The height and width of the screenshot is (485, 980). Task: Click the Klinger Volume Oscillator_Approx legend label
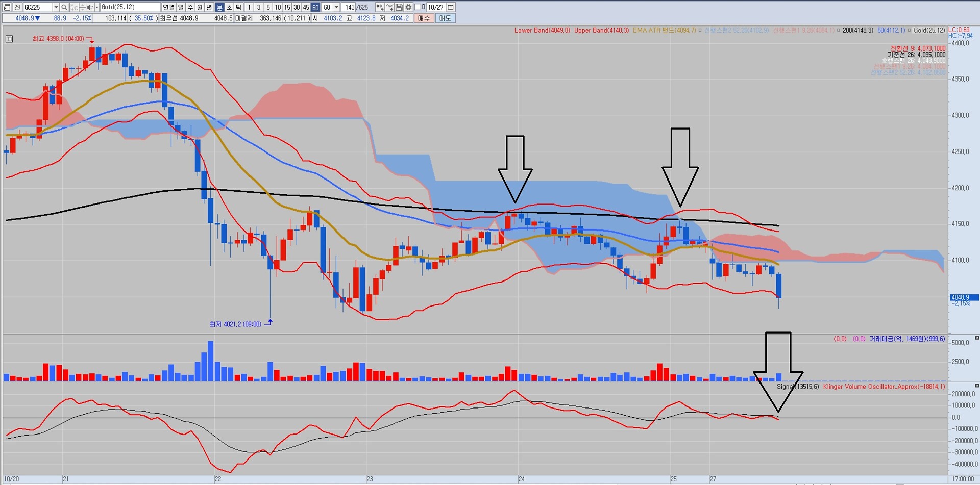click(884, 387)
